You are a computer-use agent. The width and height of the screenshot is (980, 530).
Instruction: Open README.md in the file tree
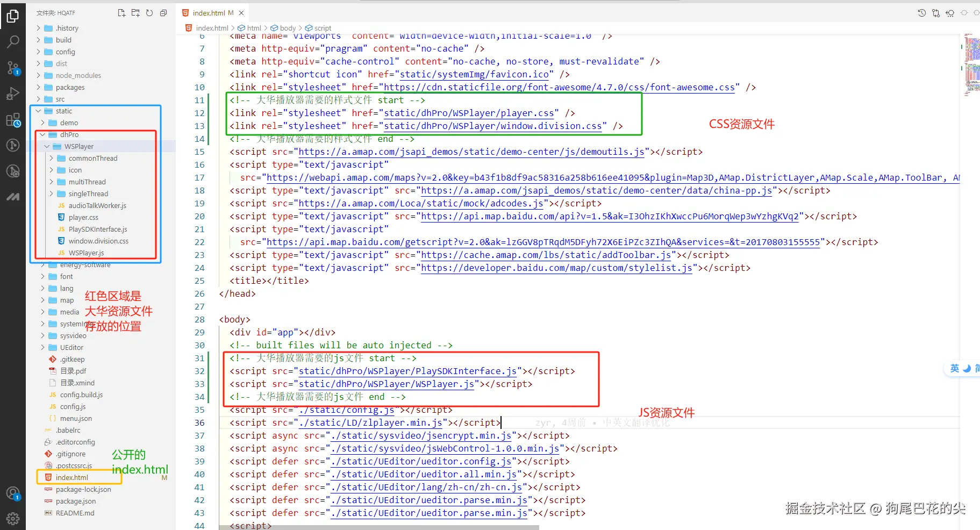click(75, 513)
